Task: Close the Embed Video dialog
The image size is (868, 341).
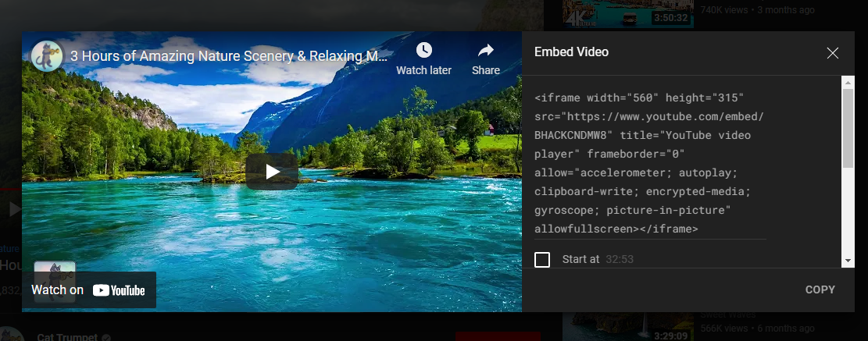Action: (833, 53)
